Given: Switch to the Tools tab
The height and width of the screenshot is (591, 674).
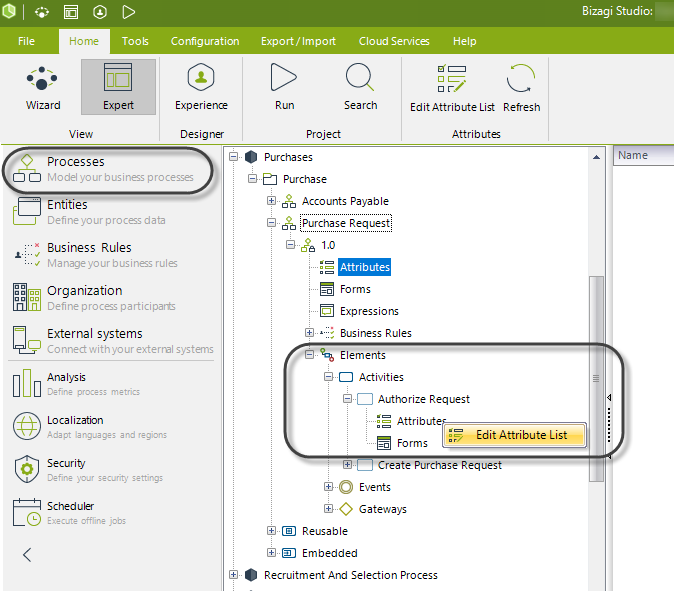Looking at the screenshot, I should 135,41.
